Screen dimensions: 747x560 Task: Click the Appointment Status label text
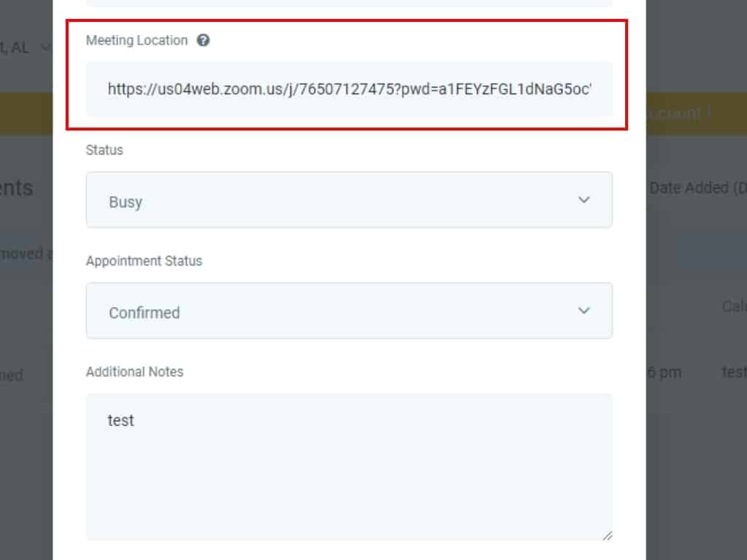[x=144, y=261]
